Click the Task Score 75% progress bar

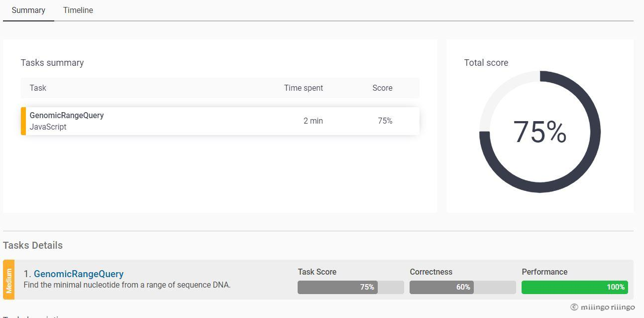pos(351,287)
